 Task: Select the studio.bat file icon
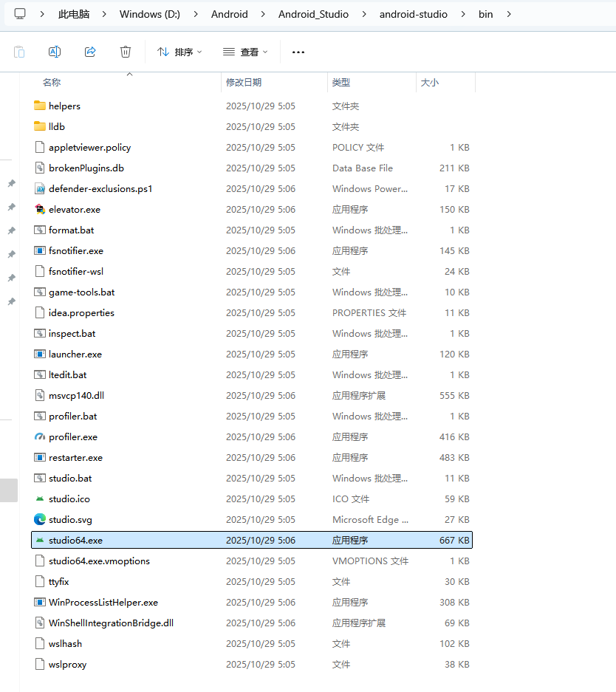pyautogui.click(x=40, y=478)
